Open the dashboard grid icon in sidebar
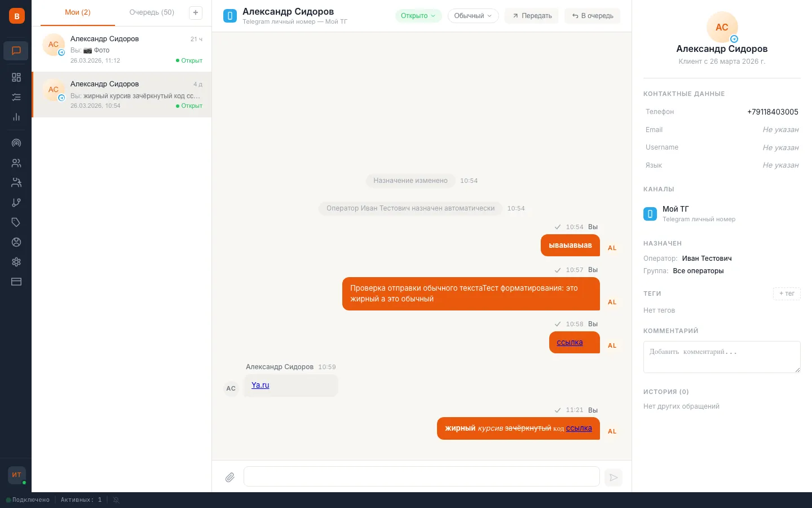This screenshot has width=812, height=508. coord(16,77)
